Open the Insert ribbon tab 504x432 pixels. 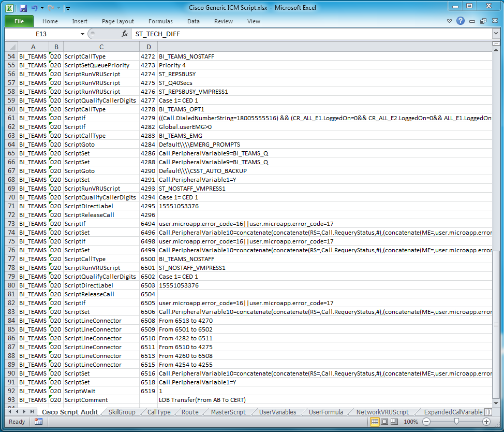point(79,21)
